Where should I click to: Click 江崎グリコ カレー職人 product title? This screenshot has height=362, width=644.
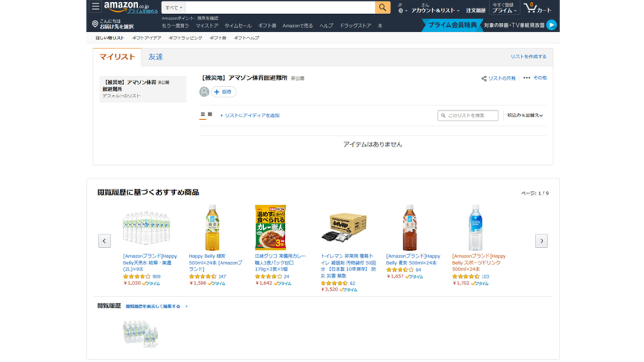coord(281,263)
